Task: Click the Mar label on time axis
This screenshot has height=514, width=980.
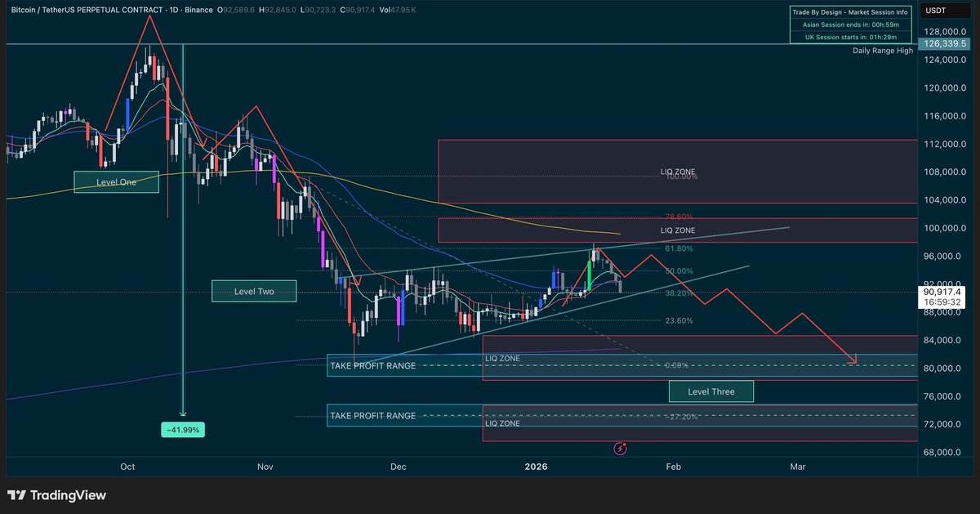Action: click(797, 467)
